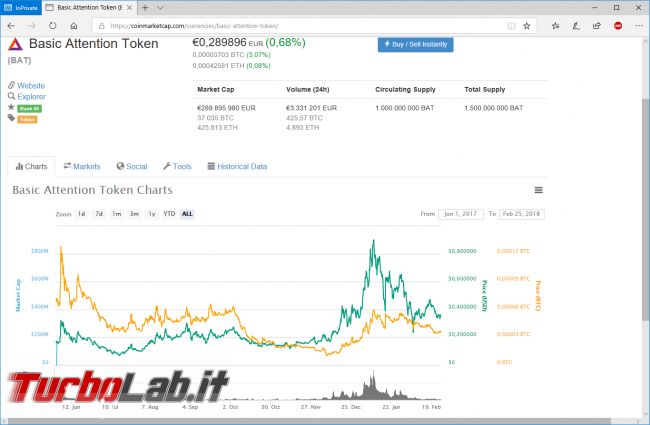Screen dimensions: 650x425
Task: Open the BAT Website link
Action: (31, 85)
